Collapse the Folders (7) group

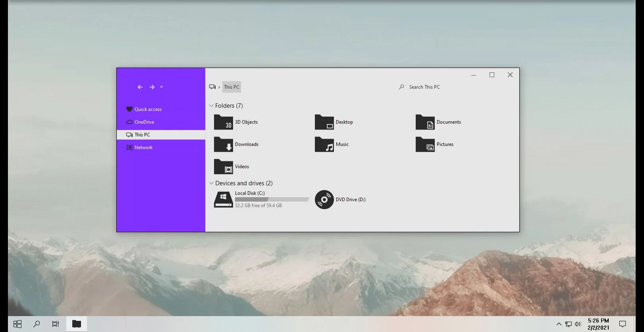(x=211, y=106)
